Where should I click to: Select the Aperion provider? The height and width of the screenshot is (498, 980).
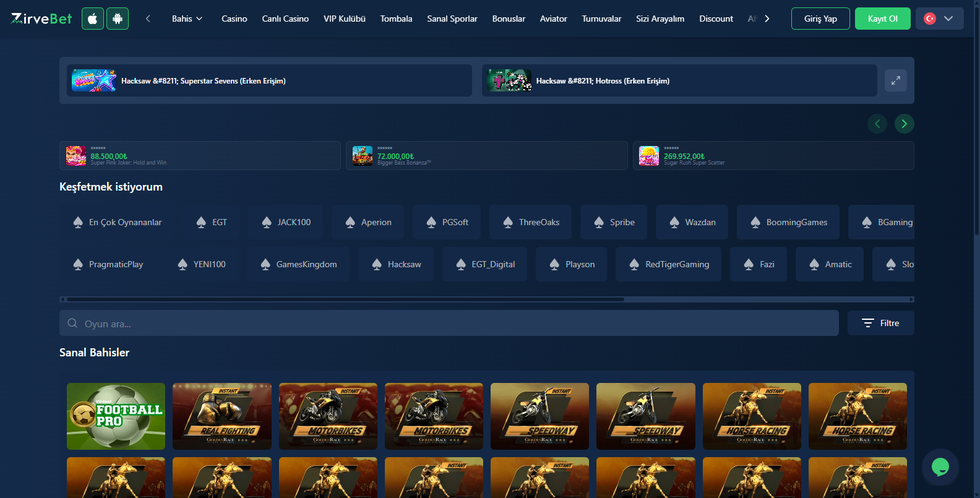tap(368, 222)
